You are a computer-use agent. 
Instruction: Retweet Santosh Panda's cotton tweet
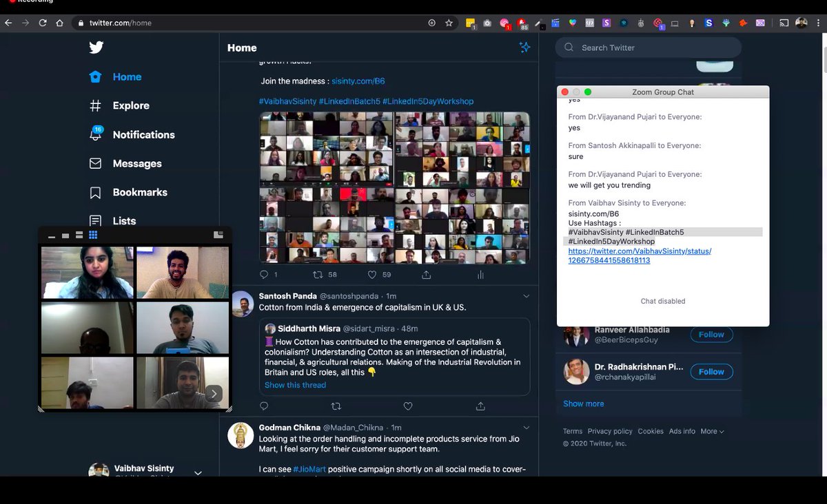pyautogui.click(x=336, y=406)
